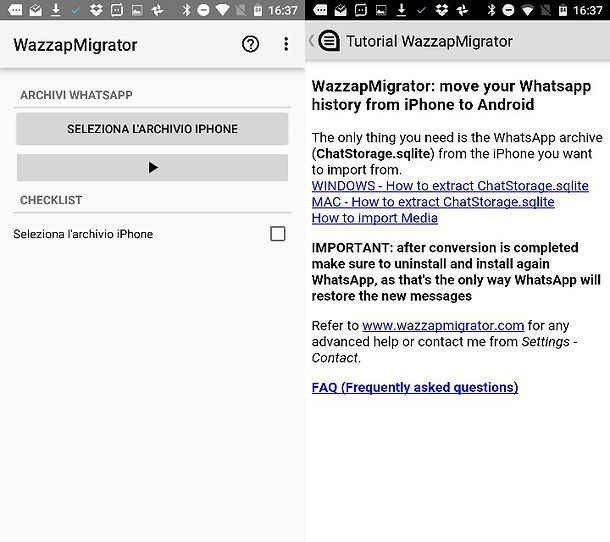Tap the Seleziona l'archivio iPhone button
Screen dimensions: 610x542
(152, 129)
